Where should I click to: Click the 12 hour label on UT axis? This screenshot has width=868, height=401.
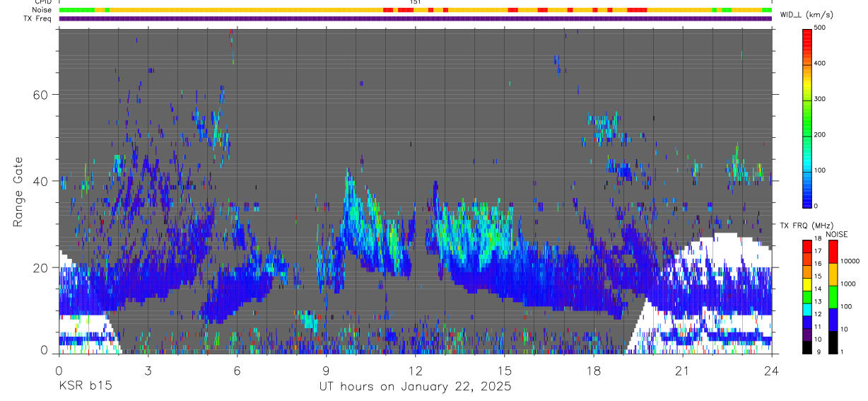[415, 370]
